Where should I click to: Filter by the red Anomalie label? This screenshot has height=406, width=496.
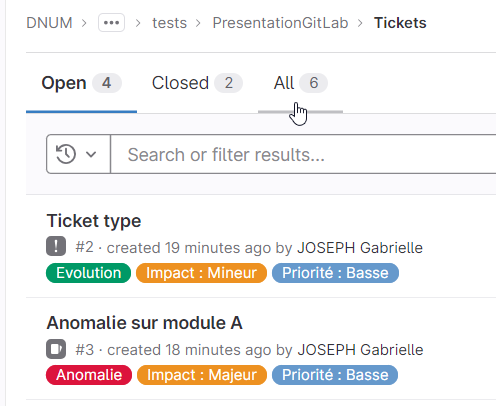click(x=89, y=375)
